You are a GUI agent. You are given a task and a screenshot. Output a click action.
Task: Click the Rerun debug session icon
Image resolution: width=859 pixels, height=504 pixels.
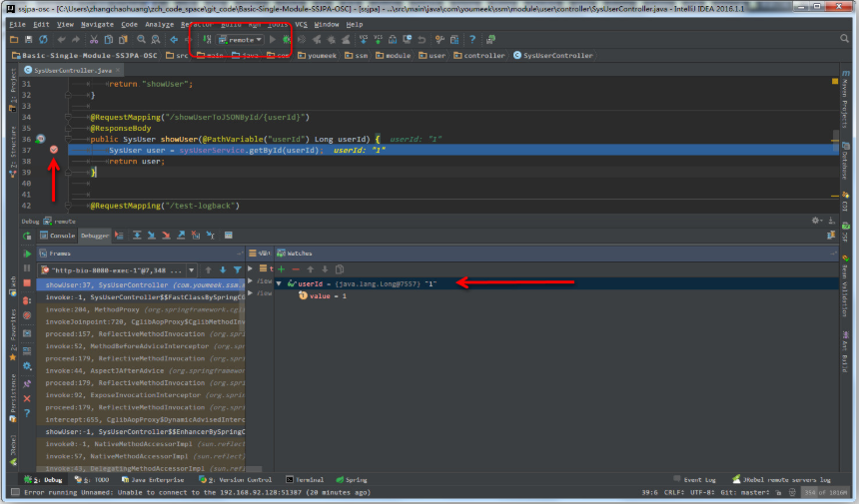[x=27, y=236]
